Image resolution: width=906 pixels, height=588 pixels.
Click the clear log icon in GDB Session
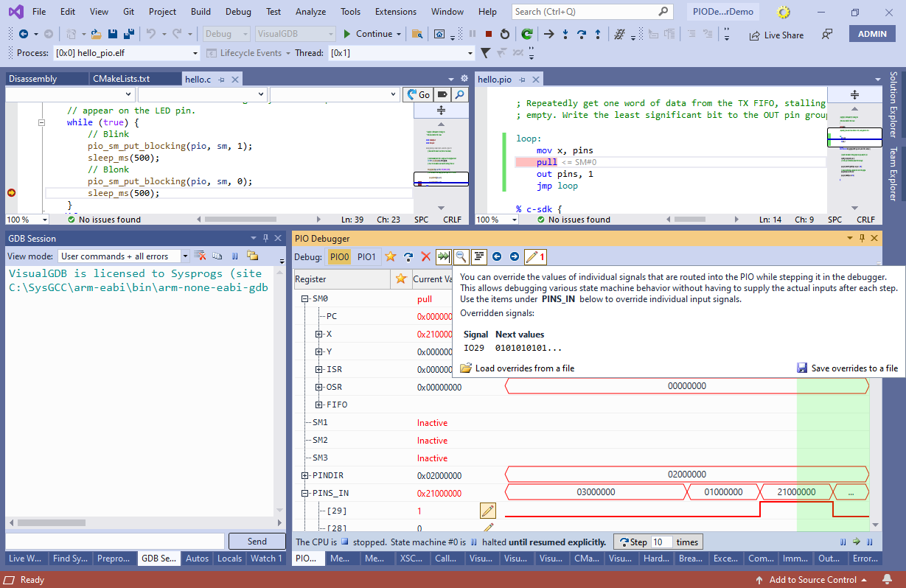pos(200,256)
